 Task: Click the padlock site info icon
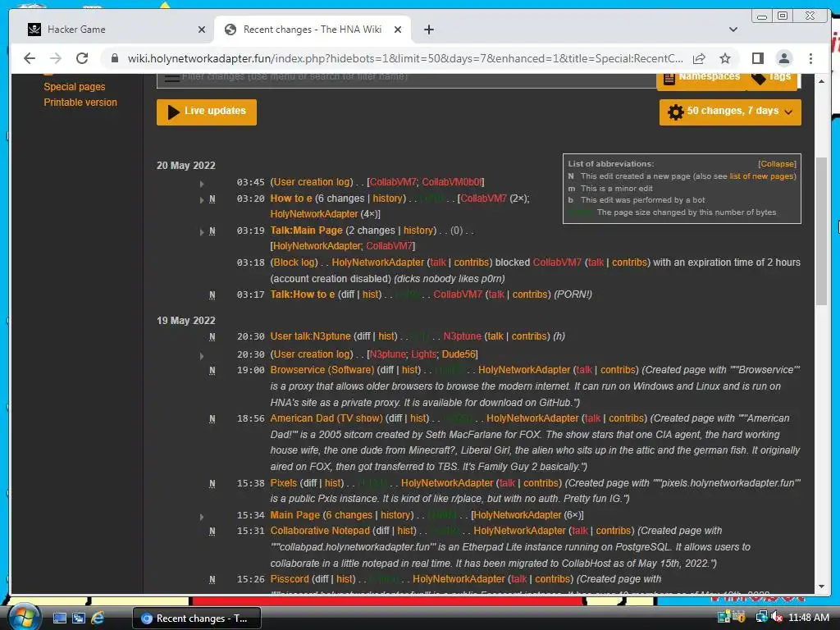[x=115, y=58]
